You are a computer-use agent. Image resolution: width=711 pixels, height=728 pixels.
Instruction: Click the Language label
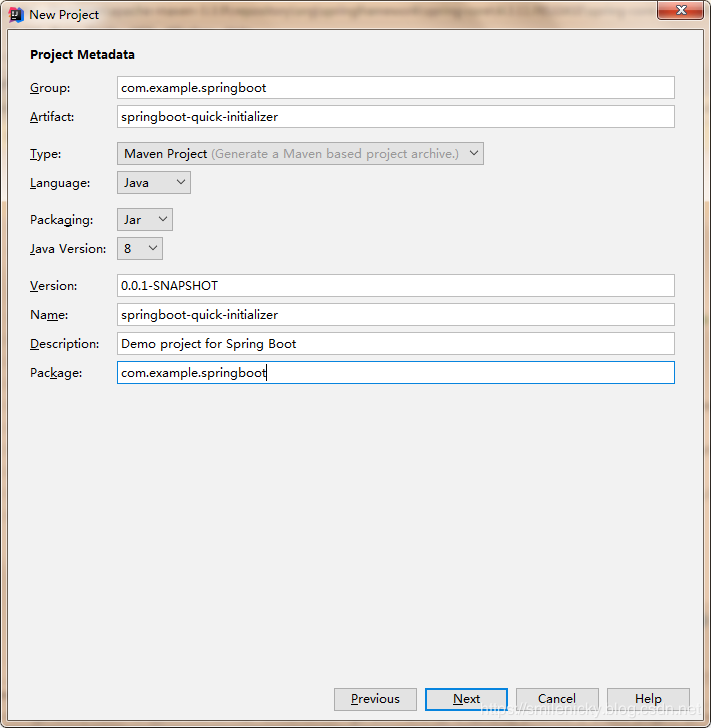[60, 183]
